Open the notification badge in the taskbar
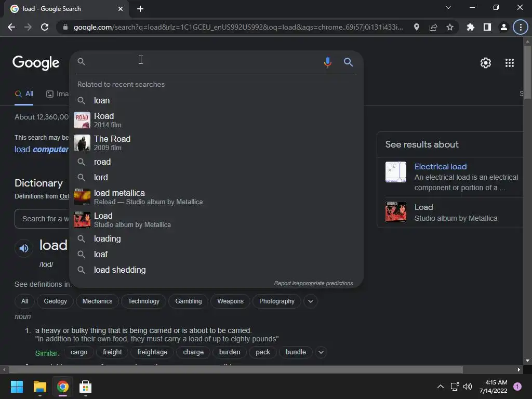The image size is (532, 399). coord(517,387)
